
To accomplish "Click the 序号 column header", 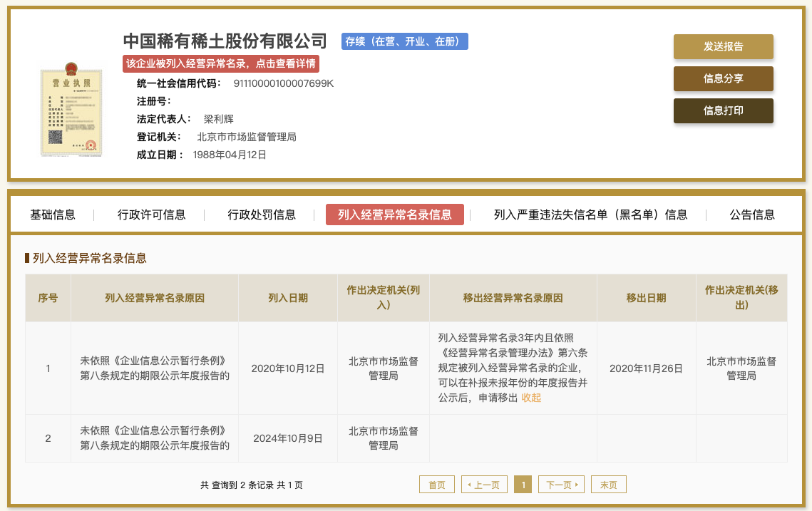I will click(48, 298).
